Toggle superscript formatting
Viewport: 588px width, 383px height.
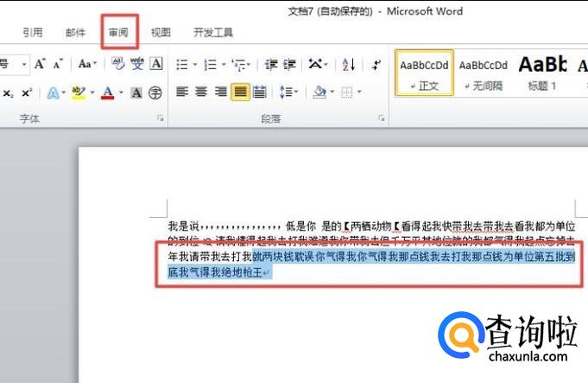coord(26,93)
